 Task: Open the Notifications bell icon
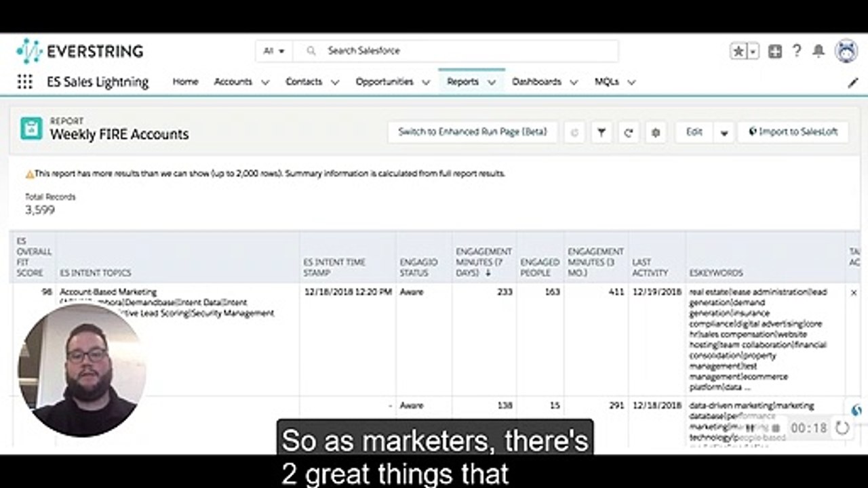(x=819, y=51)
